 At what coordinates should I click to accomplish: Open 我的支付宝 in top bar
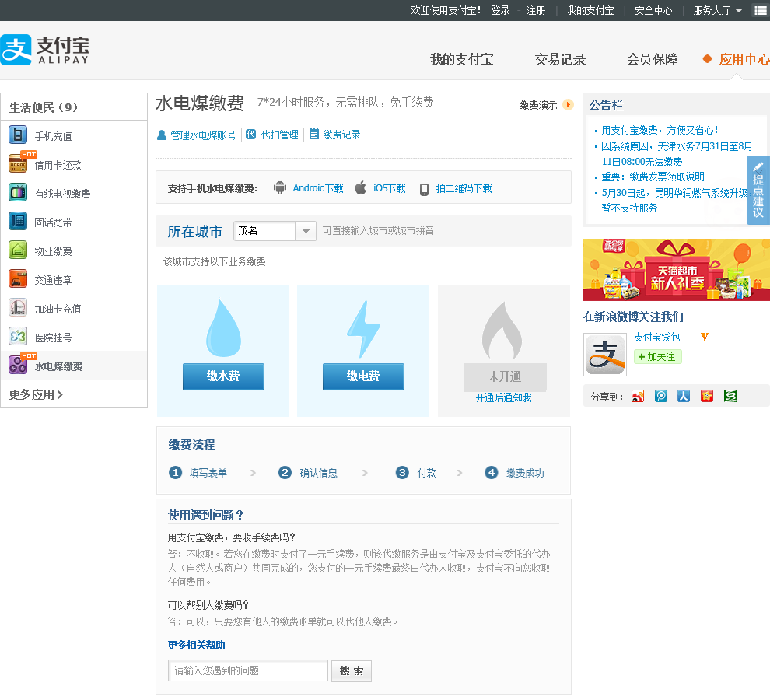591,10
